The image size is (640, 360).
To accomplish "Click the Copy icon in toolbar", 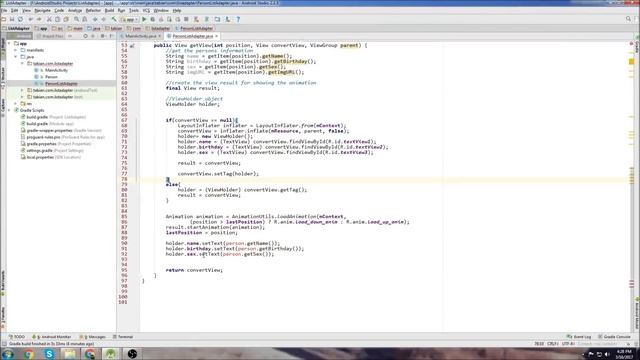I will 58,19.
